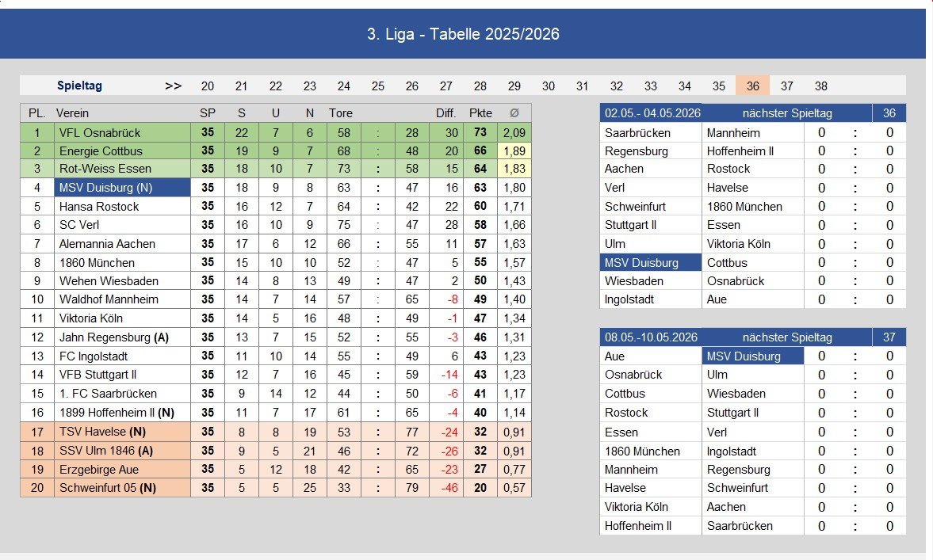Select matchday 36 in the Spieltag bar
This screenshot has height=560, width=933.
pos(752,86)
